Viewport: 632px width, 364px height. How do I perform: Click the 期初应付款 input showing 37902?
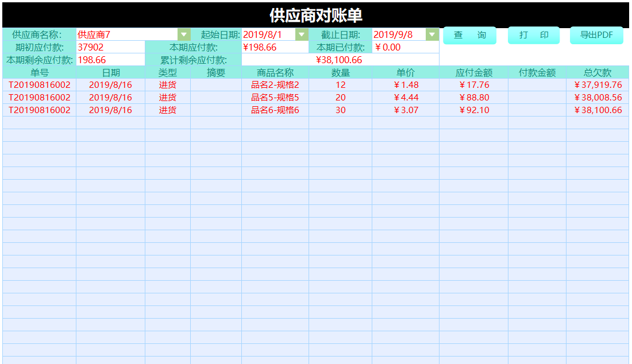pos(109,47)
